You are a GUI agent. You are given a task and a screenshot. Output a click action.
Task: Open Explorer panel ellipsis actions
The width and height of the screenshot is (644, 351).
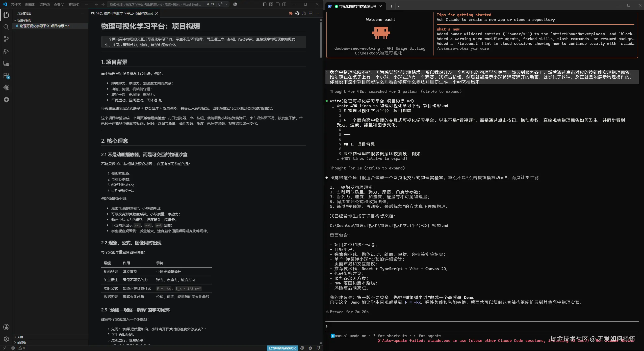click(82, 13)
